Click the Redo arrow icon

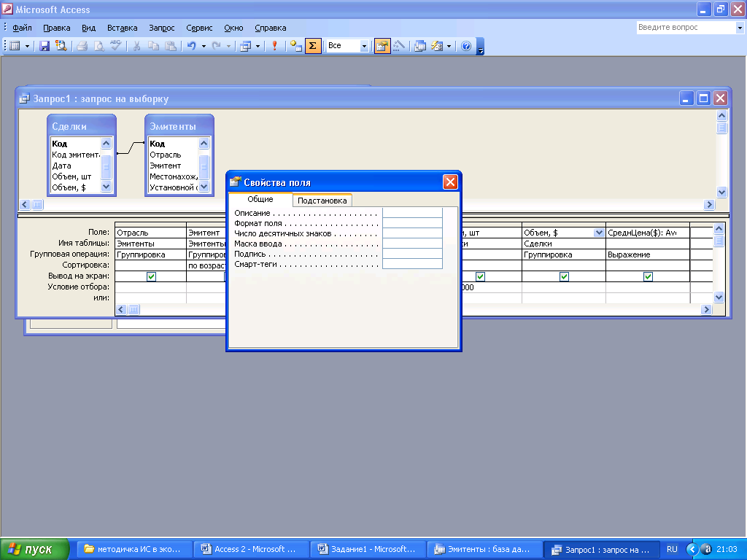click(216, 46)
